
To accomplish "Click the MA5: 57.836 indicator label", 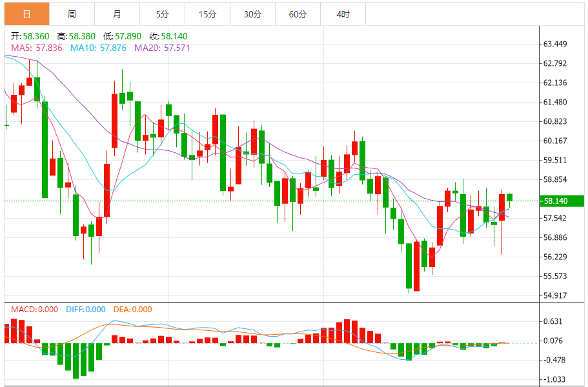I will tap(37, 48).
